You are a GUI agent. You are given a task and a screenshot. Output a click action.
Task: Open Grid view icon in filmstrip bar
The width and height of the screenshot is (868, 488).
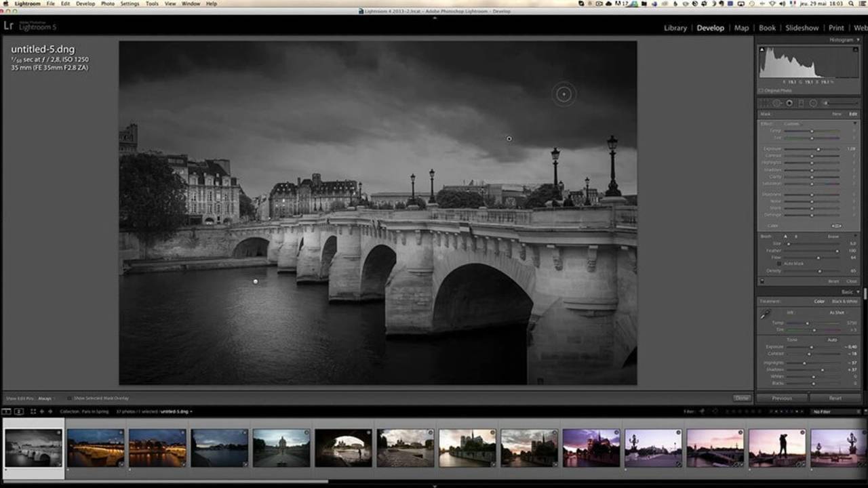pyautogui.click(x=33, y=411)
